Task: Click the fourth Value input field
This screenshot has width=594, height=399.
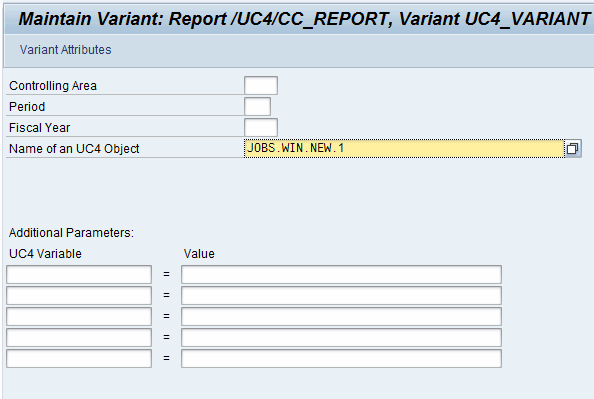Action: click(x=341, y=338)
